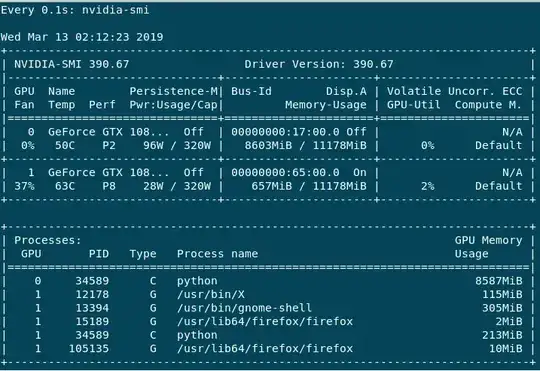This screenshot has height=371, width=540.
Task: Click the /usr/bin/gnome-shell process entry
Action: (x=245, y=308)
